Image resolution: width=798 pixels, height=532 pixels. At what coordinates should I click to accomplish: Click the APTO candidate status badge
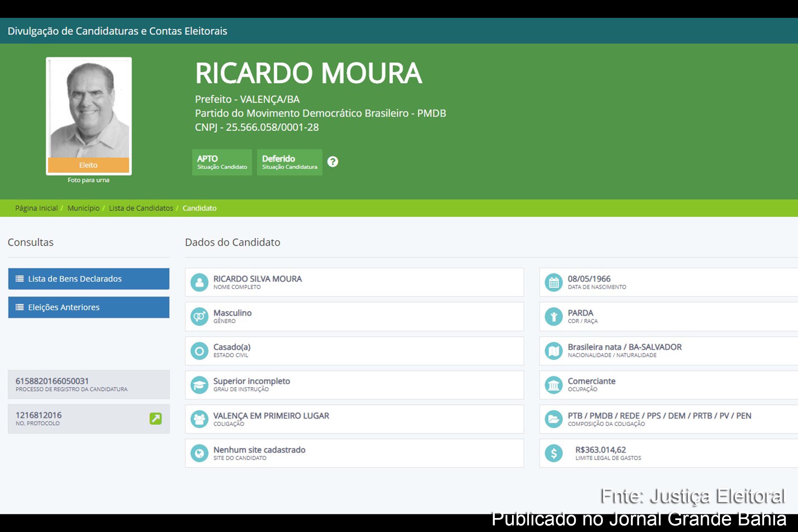[x=222, y=162]
